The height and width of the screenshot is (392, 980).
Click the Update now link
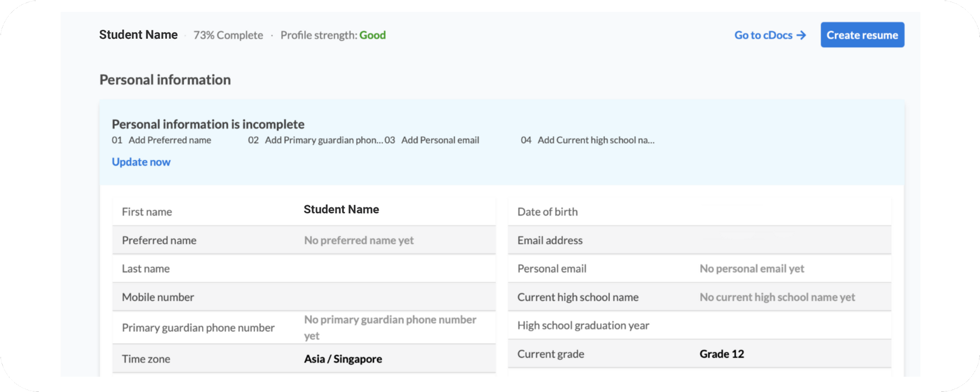[141, 162]
